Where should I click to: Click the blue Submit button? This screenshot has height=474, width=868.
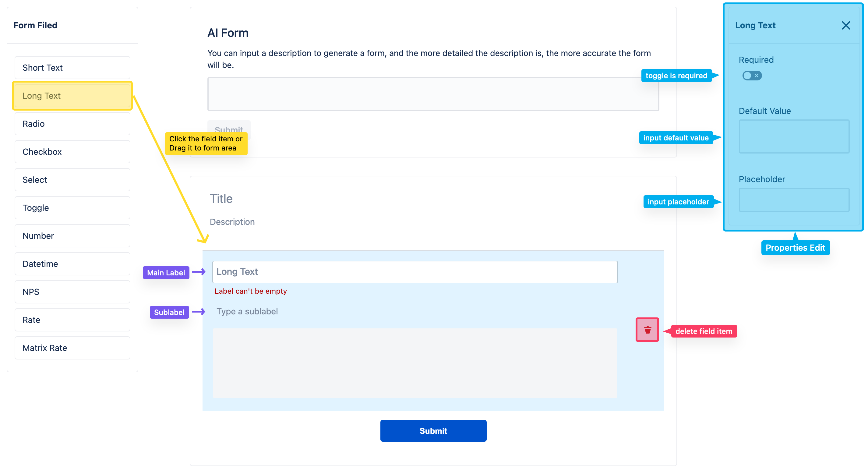click(433, 430)
